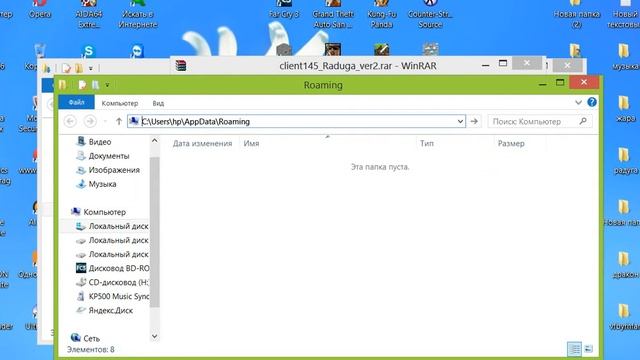Open Counter-Strike Source desktop shortcut

click(x=430, y=14)
